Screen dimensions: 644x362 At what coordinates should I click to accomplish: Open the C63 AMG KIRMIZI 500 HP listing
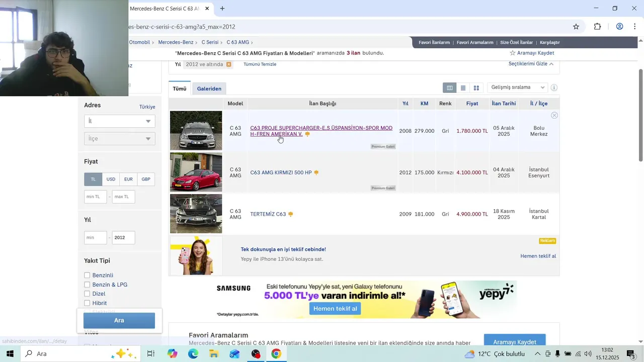[281, 172]
